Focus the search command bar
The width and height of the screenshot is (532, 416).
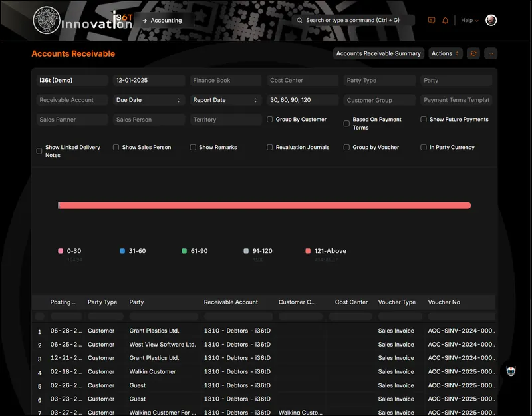(353, 21)
